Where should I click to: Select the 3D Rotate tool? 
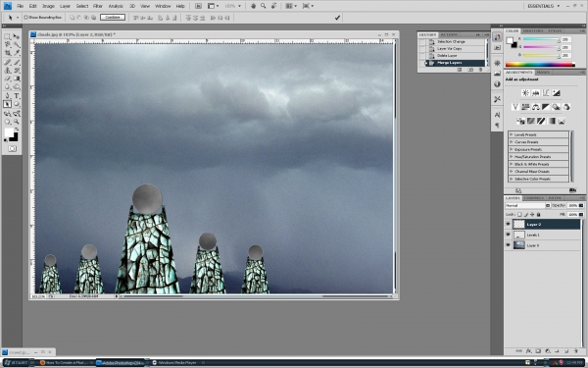click(x=7, y=114)
